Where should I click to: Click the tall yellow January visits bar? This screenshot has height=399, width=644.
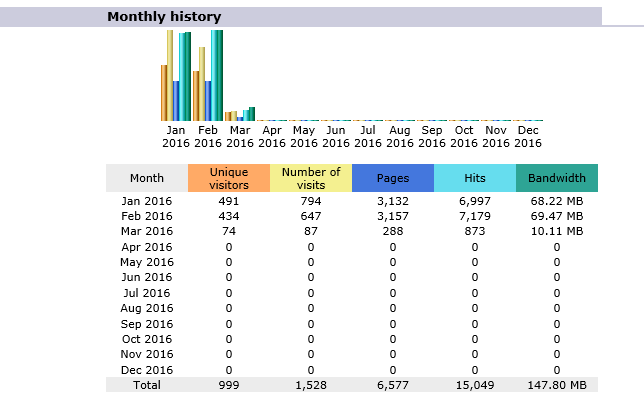click(170, 75)
